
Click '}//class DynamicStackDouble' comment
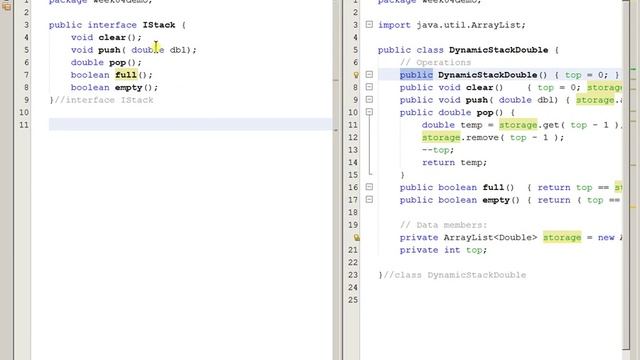[452, 275]
